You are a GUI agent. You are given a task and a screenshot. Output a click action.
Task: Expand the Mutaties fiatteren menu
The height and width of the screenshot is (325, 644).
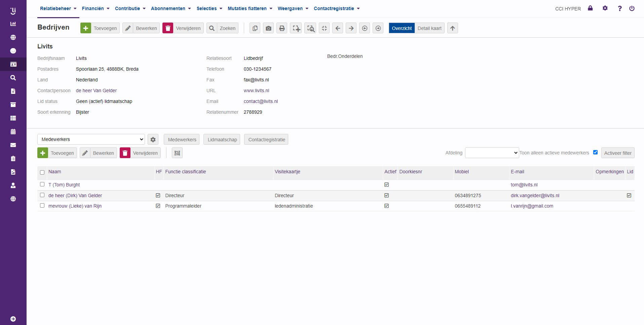tap(250, 8)
